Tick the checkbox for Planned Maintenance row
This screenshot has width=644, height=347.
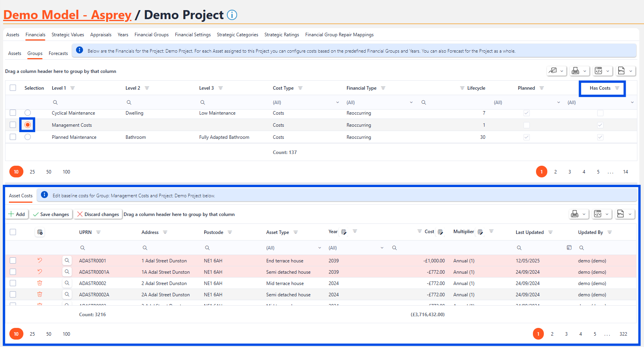(x=13, y=137)
